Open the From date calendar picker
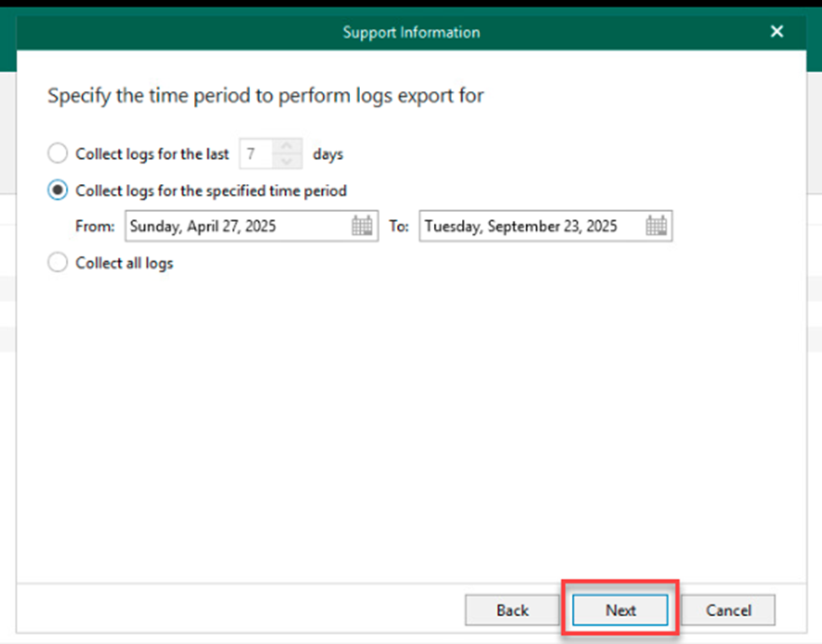The width and height of the screenshot is (822, 644). point(362,226)
